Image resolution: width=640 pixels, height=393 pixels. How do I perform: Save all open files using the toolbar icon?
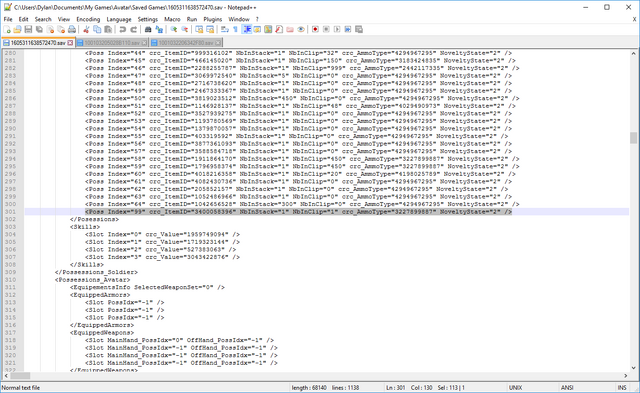[39, 29]
